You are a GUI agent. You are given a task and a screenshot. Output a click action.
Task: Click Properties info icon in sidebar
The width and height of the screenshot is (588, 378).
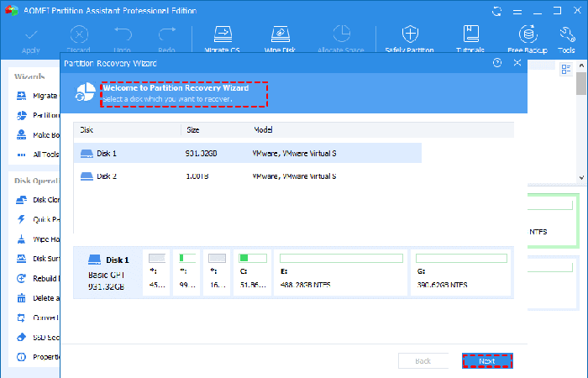21,357
